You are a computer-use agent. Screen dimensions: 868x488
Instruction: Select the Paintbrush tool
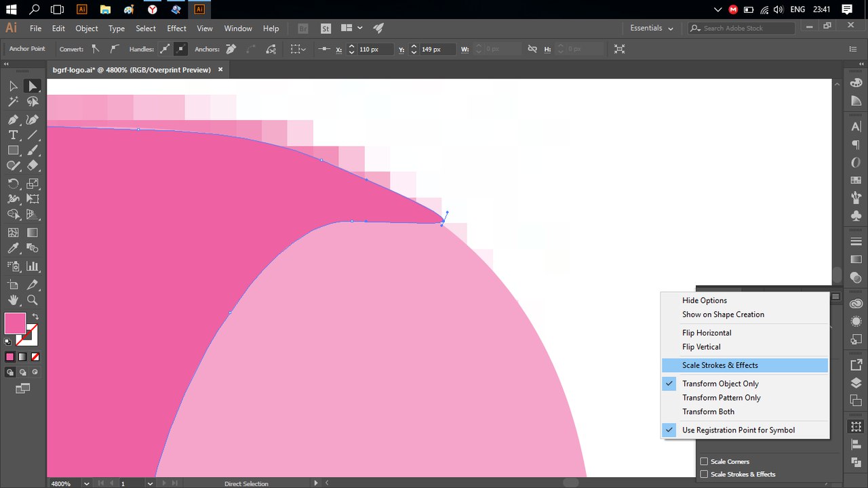(32, 150)
